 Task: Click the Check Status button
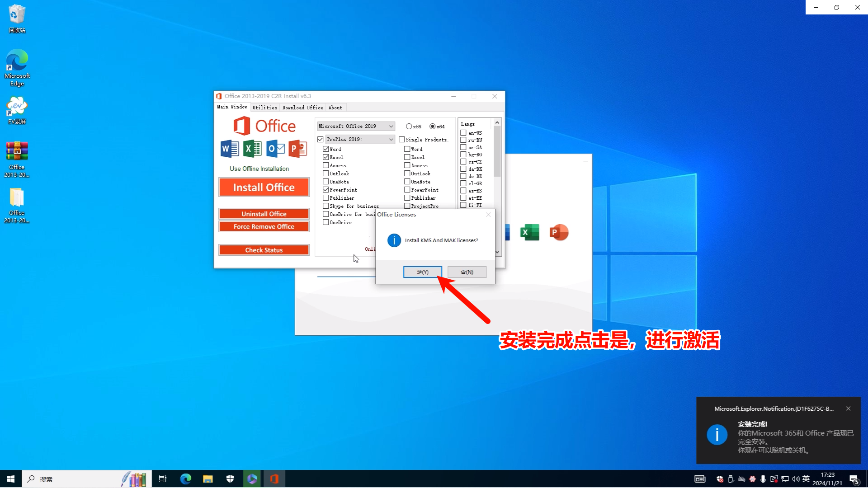coord(264,250)
